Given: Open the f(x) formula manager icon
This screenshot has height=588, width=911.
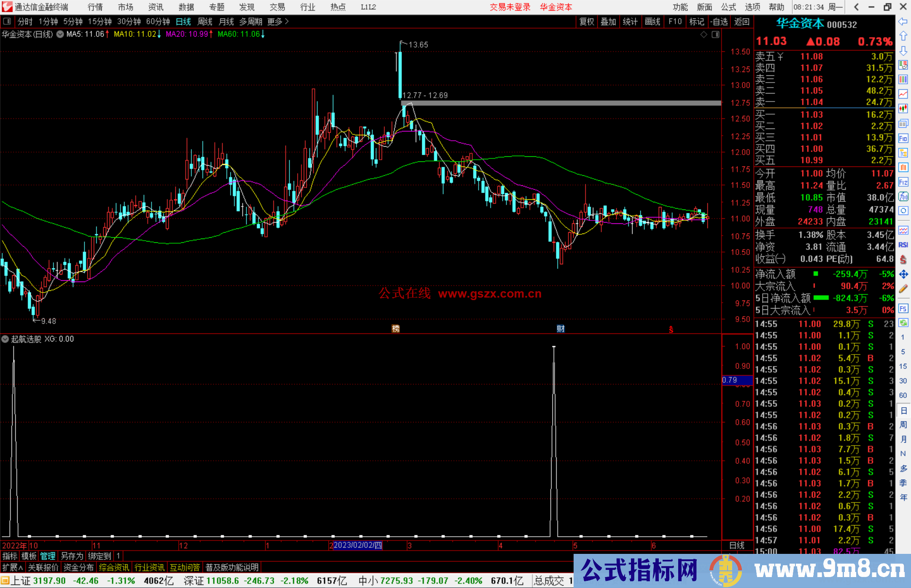Looking at the screenshot, I should point(903,196).
